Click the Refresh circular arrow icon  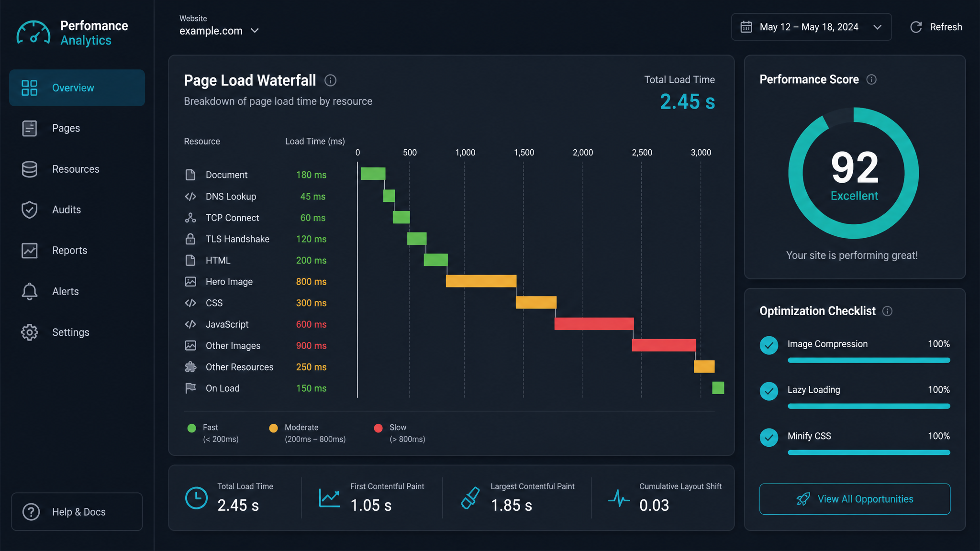click(916, 27)
